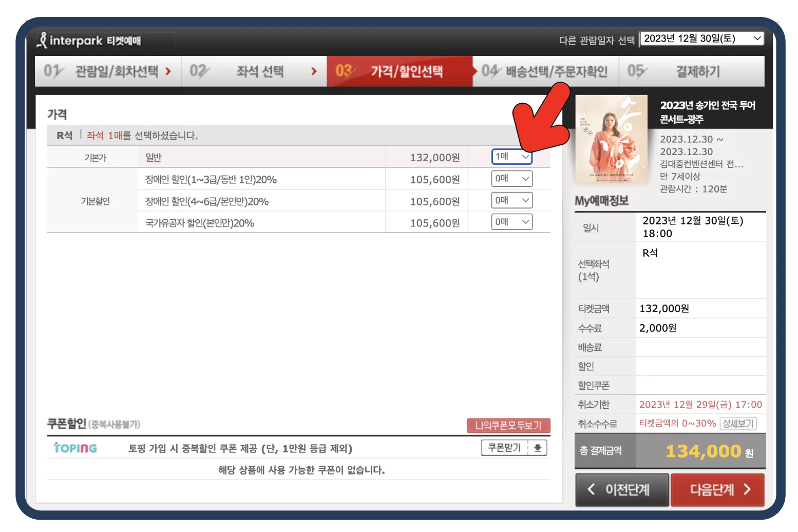Click the 나의쿠폰모두보기 coupon viewing button
This screenshot has height=532, width=798.
pyautogui.click(x=508, y=425)
